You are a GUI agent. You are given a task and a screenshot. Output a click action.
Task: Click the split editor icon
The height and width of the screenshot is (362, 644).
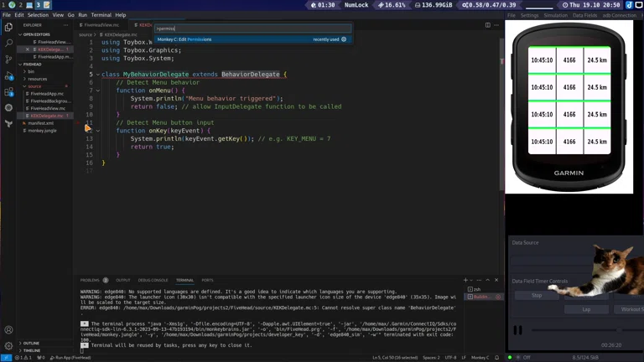pyautogui.click(x=487, y=25)
